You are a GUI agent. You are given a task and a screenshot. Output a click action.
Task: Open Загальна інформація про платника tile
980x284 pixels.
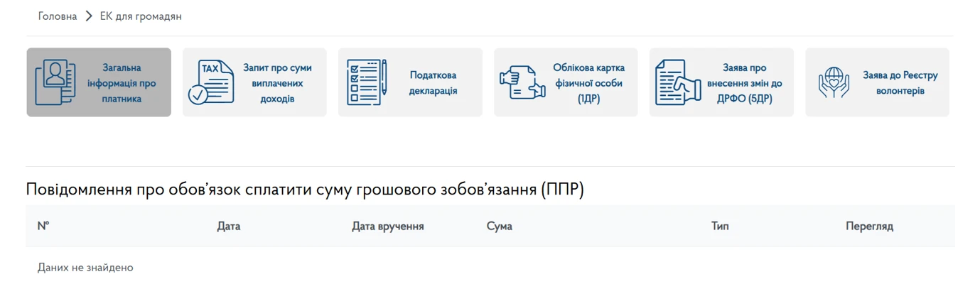pyautogui.click(x=122, y=83)
